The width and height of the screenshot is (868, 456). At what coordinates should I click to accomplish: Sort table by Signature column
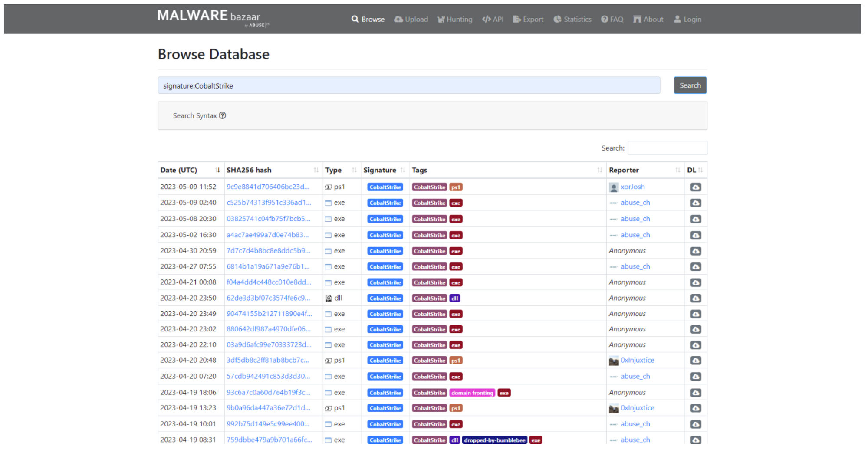[x=385, y=170]
